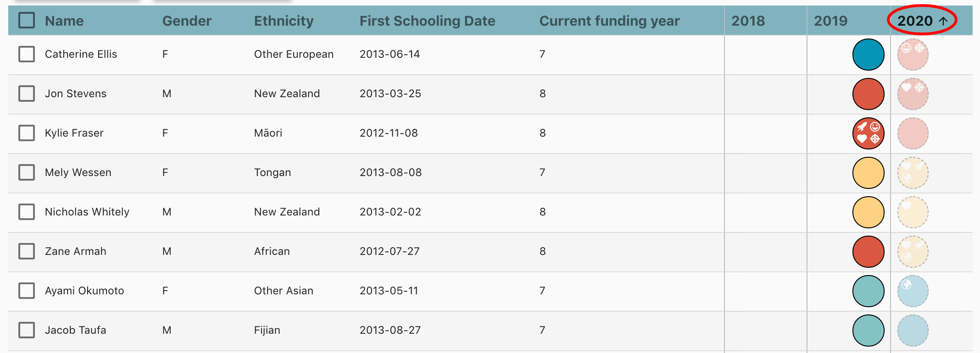Viewport: 980px width, 353px height.
Task: Click Zane Armah's red 2019 circle
Action: coord(868,252)
